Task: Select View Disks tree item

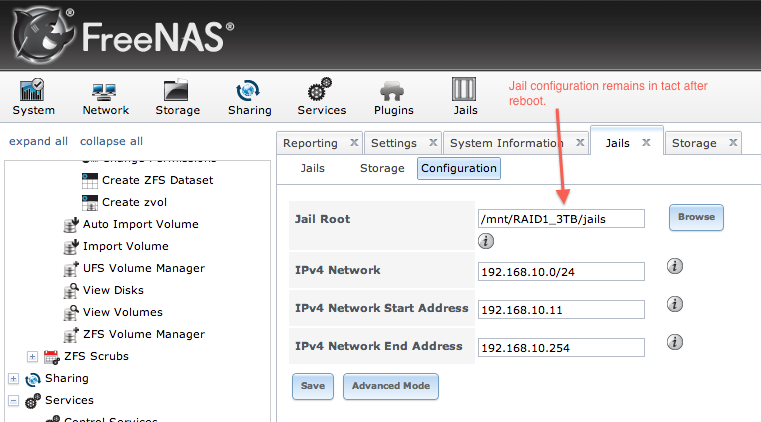Action: 113,291
